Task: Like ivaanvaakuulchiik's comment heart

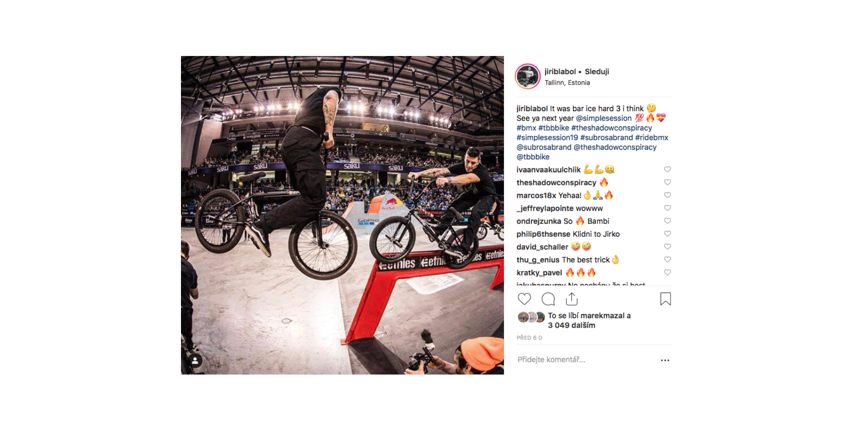Action: (x=667, y=169)
